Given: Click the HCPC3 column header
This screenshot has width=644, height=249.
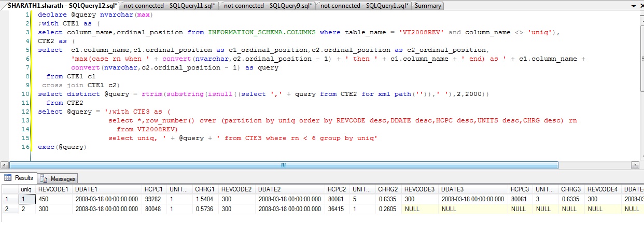Looking at the screenshot, I should [x=521, y=190].
